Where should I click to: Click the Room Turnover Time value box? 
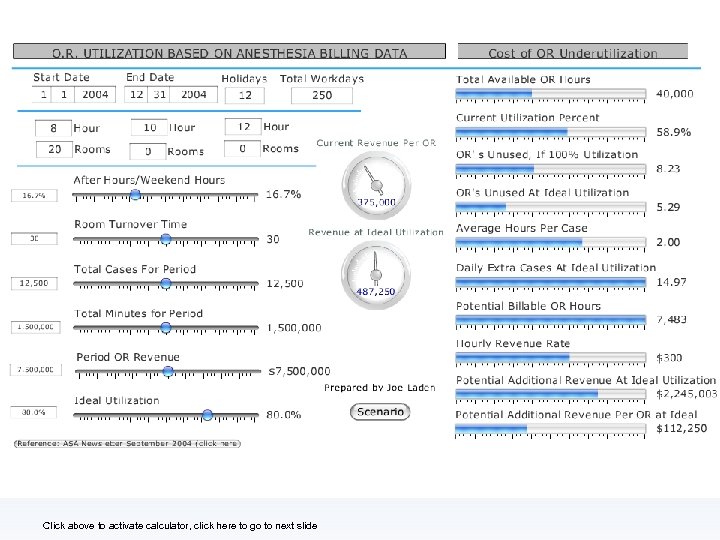[x=34, y=238]
